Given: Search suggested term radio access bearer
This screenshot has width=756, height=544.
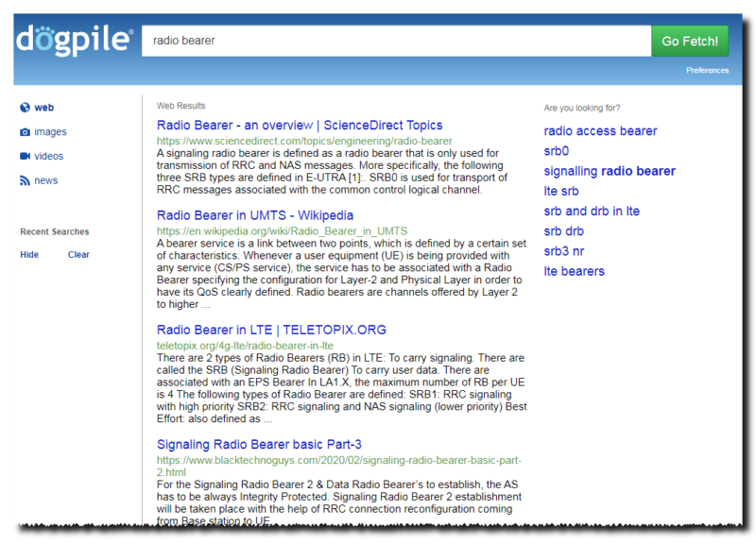Looking at the screenshot, I should (x=600, y=131).
